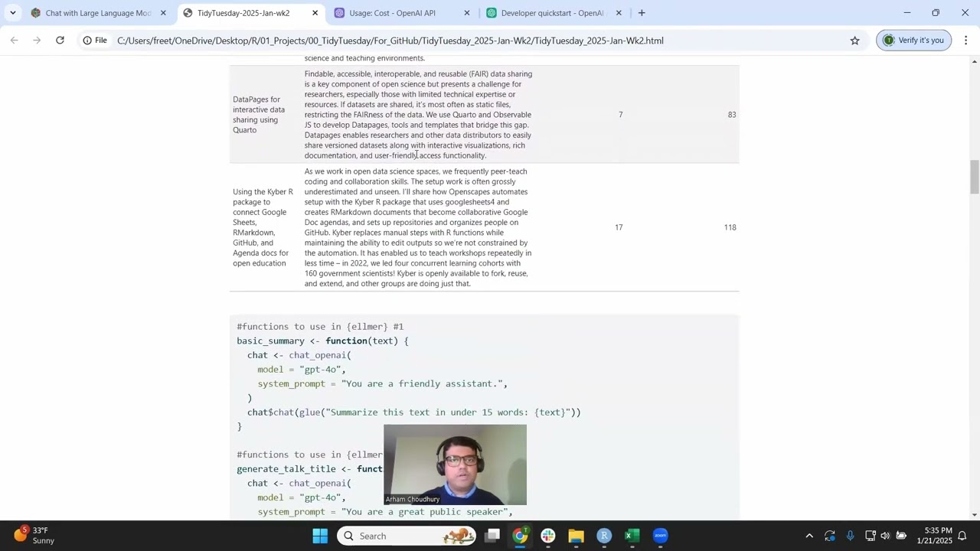Click the generate_talk_title code line
Screen dimensions: 980x551
pos(309,469)
